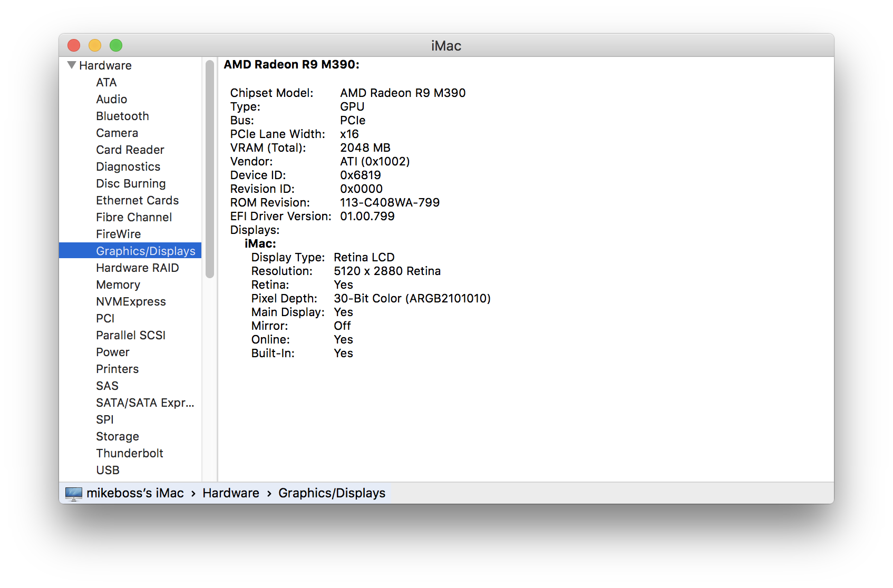Click the sidebar scrollbar thumb
Image resolution: width=893 pixels, height=588 pixels.
click(210, 169)
